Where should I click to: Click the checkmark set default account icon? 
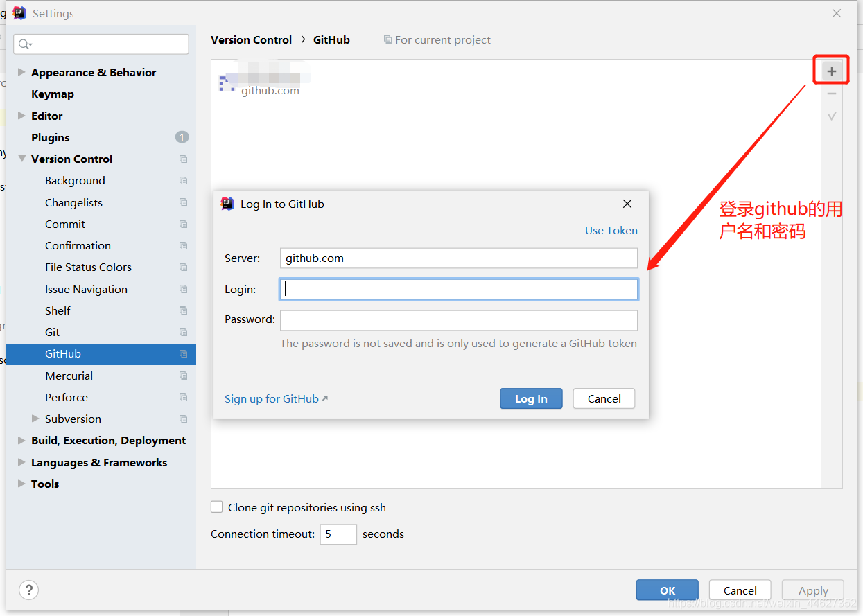(832, 116)
